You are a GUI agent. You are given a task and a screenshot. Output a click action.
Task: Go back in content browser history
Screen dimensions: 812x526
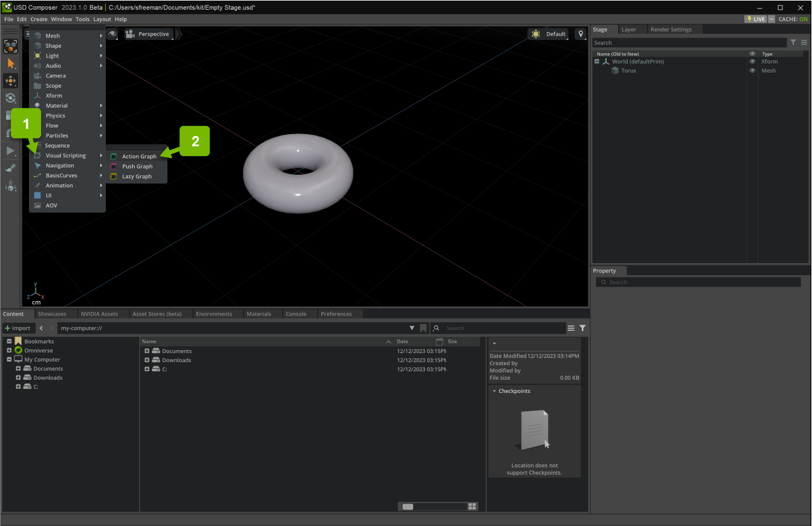pyautogui.click(x=41, y=328)
